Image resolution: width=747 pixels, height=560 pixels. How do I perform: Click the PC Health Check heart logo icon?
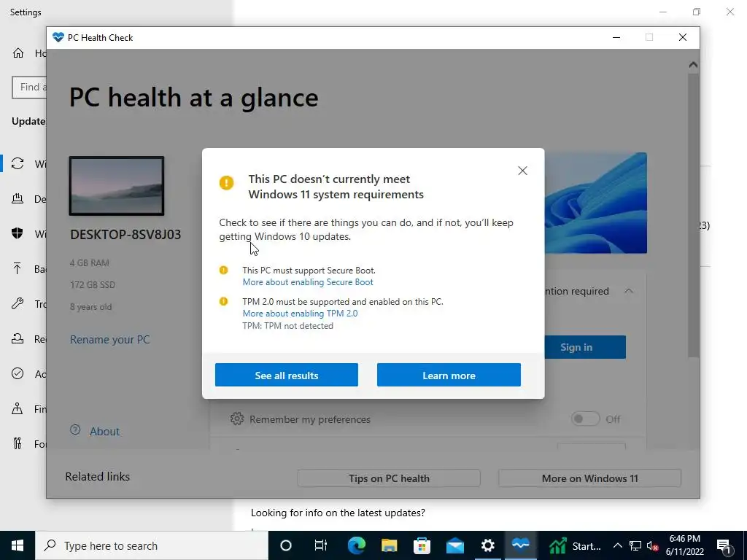[x=58, y=37]
